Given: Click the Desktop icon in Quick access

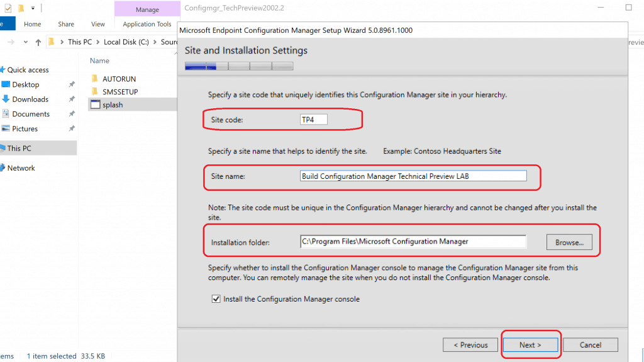Looking at the screenshot, I should [6, 84].
